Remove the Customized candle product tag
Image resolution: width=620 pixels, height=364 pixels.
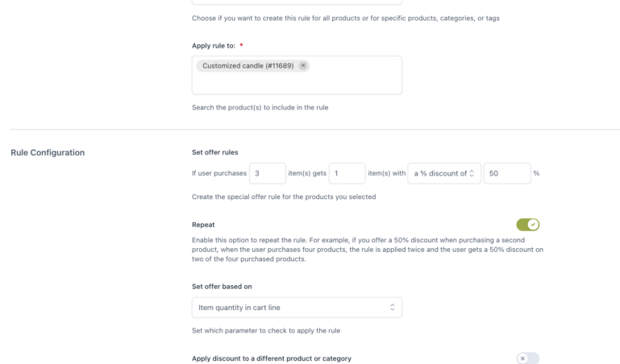click(303, 65)
